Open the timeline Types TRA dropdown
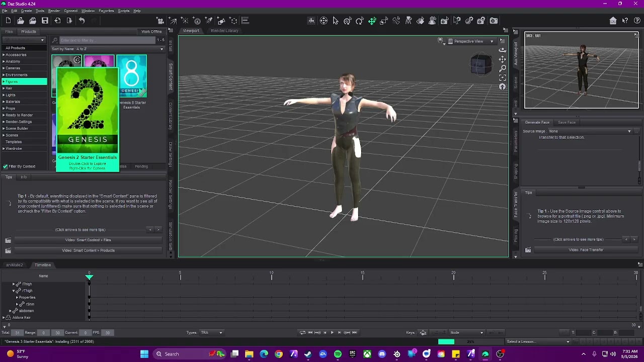Image resolution: width=644 pixels, height=362 pixels. pyautogui.click(x=211, y=332)
